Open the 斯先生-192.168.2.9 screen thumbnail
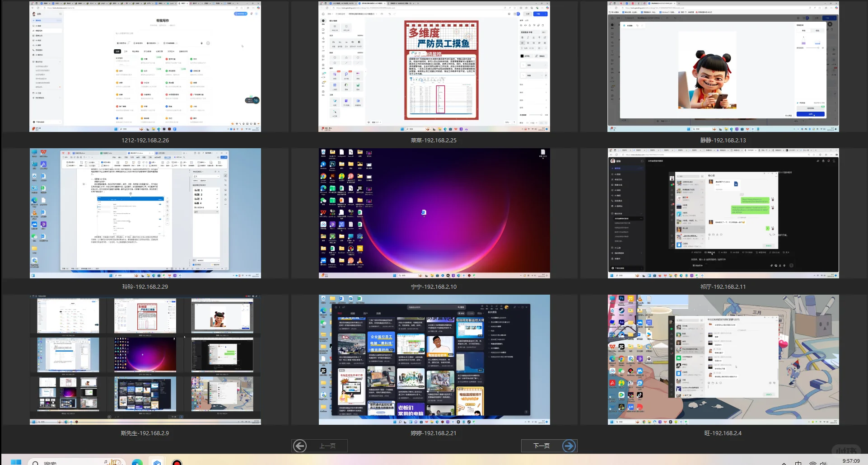 pyautogui.click(x=145, y=360)
